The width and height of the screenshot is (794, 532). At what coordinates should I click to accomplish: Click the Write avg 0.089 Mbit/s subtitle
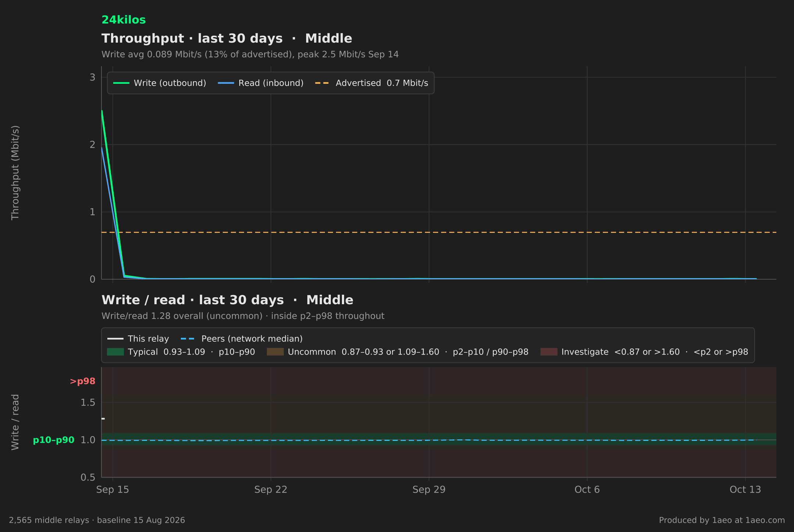pyautogui.click(x=250, y=54)
